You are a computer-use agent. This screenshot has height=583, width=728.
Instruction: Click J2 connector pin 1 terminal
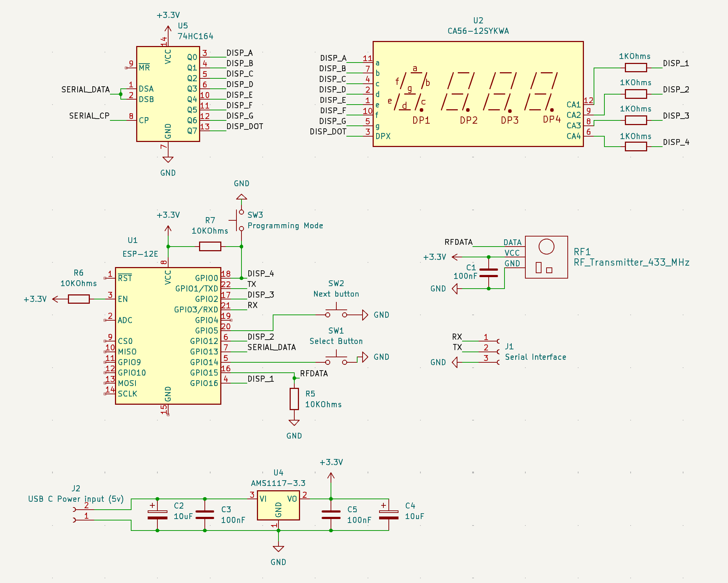[x=75, y=520]
